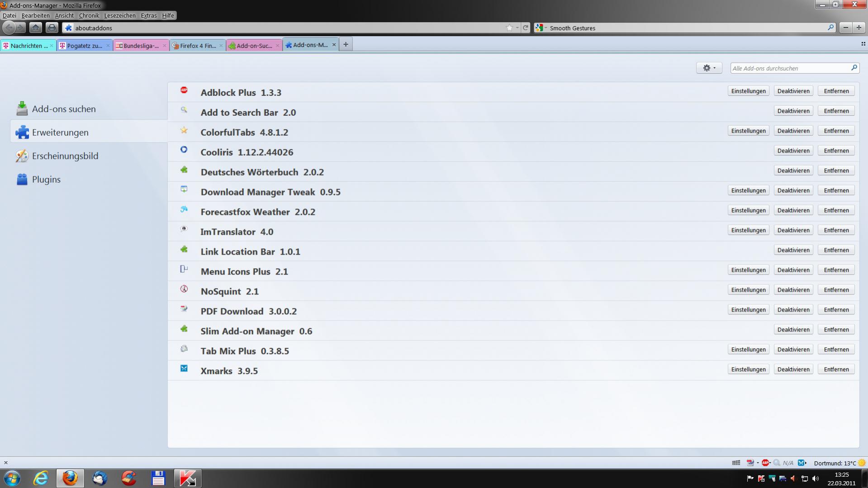Open Internet Explorer from the taskbar
The height and width of the screenshot is (488, 868).
click(x=41, y=478)
